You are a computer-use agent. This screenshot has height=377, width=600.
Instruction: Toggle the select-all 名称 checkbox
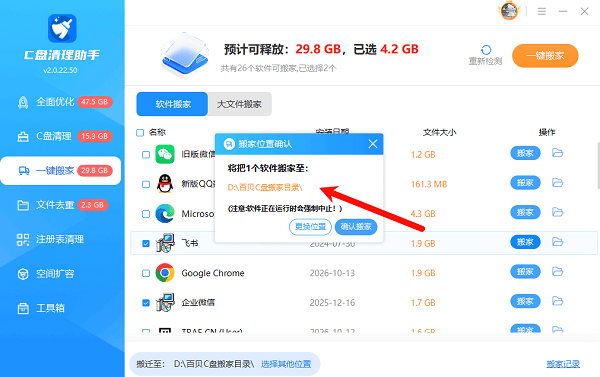tap(140, 133)
